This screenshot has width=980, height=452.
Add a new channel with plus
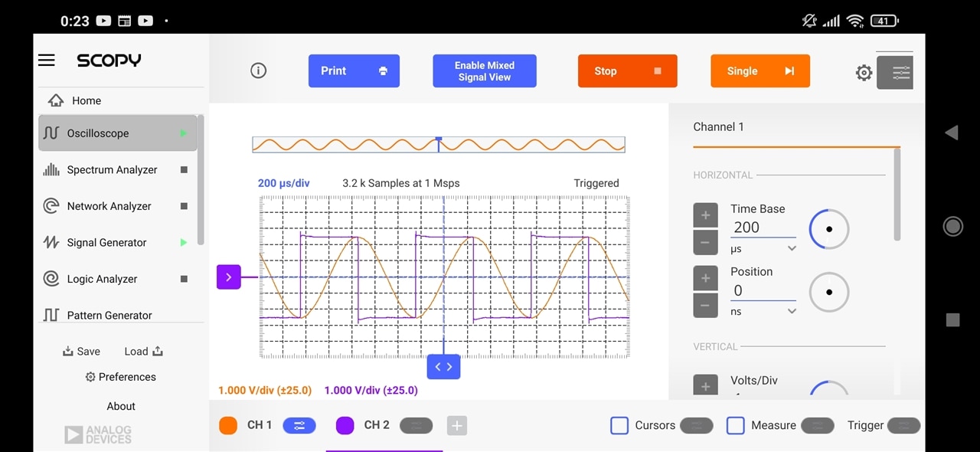click(x=457, y=425)
